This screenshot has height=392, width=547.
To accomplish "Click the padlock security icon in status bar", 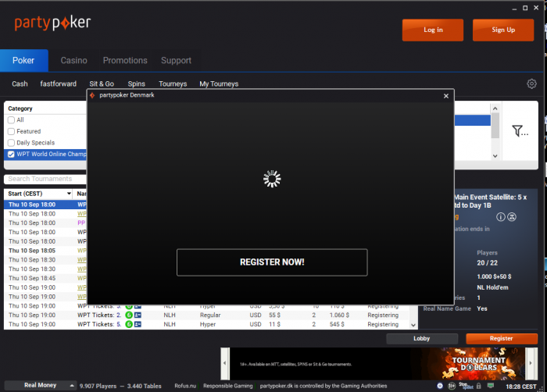I will (478, 386).
